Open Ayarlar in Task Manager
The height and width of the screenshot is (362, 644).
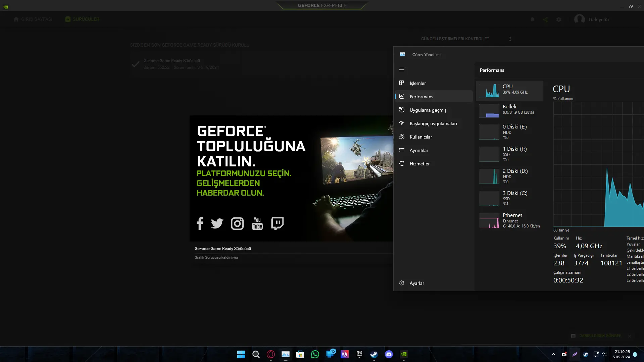tap(434, 283)
